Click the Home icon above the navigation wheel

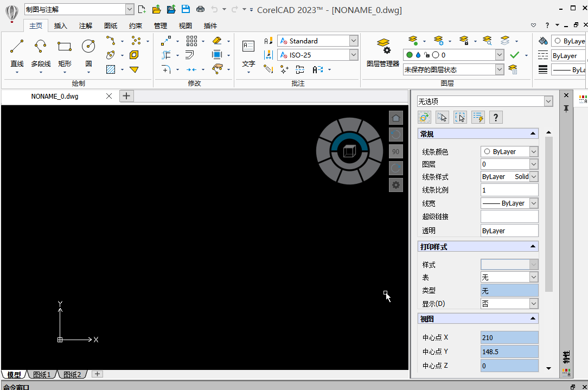(396, 117)
